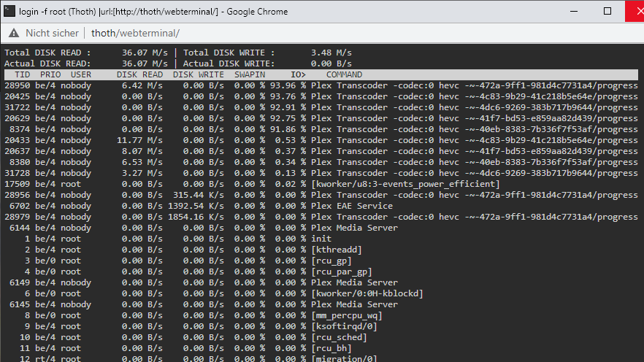The image size is (644, 362).
Task: Click TID 20425 in the process list
Action: (x=18, y=96)
